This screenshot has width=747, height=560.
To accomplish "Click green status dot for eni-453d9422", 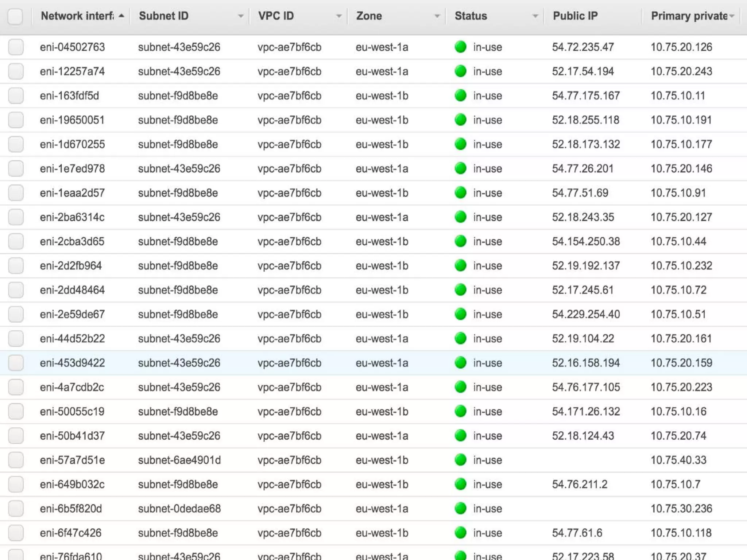I will click(460, 363).
